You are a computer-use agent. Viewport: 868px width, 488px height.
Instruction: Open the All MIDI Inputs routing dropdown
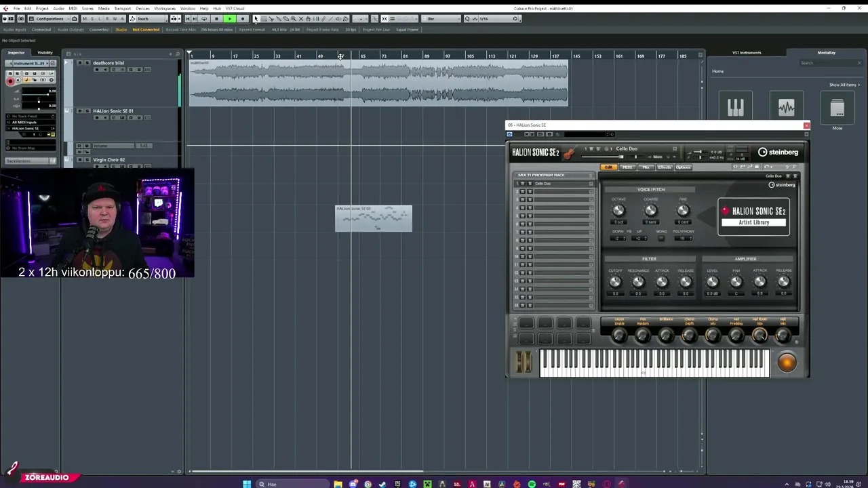pyautogui.click(x=31, y=123)
